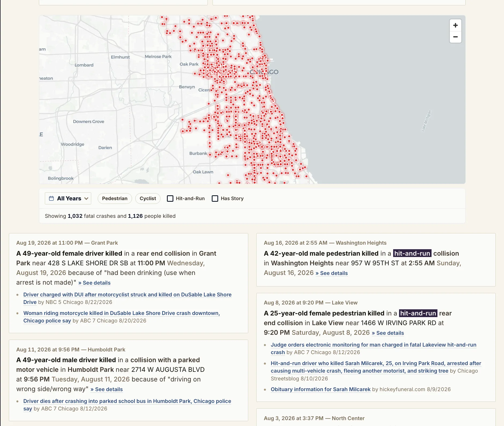Click Darien label on the map
504x426 pixels.
105,148
